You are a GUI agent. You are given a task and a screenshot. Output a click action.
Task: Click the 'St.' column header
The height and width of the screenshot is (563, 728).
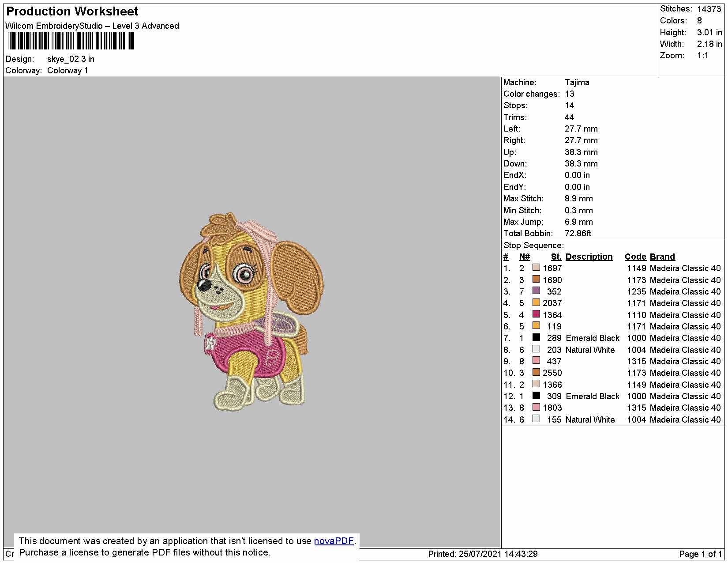click(x=556, y=257)
